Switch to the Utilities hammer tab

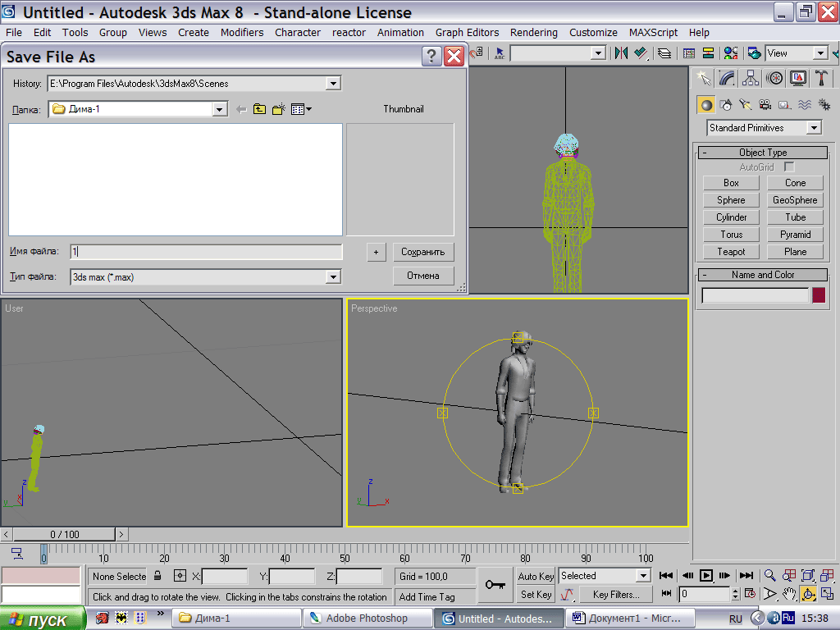click(x=821, y=78)
